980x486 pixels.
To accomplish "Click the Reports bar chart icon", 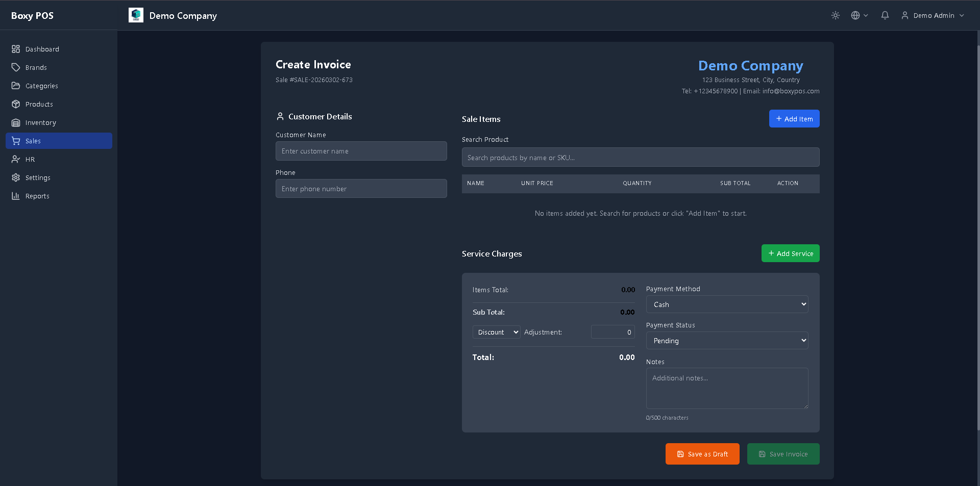I will (x=16, y=196).
